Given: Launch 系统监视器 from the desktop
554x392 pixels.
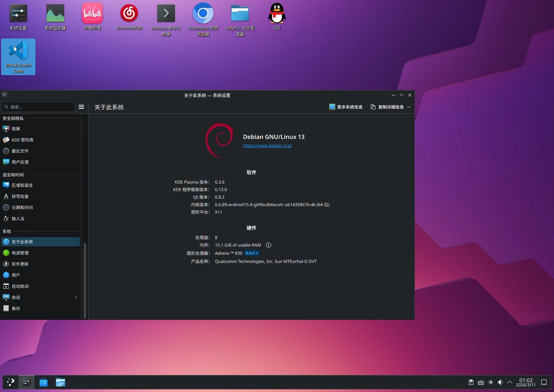Looking at the screenshot, I should coord(55,17).
